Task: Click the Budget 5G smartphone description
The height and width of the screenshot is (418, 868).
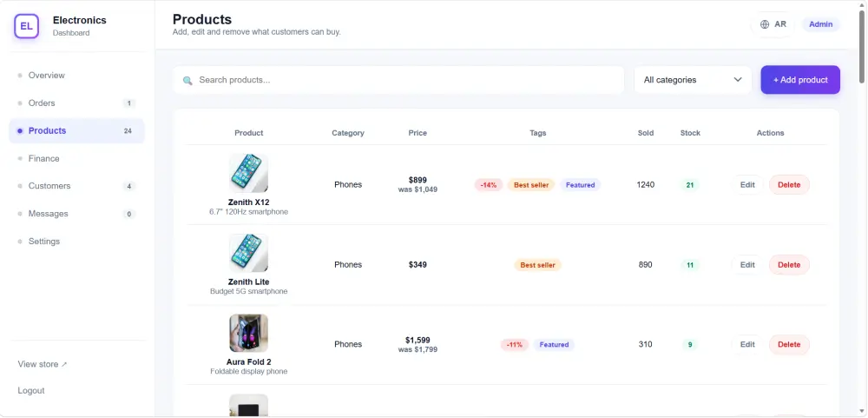Action: 248,292
